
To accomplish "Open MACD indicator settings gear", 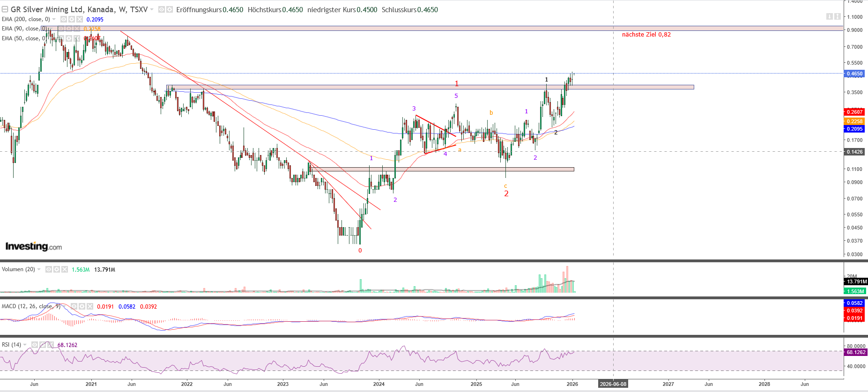I will pyautogui.click(x=82, y=306).
